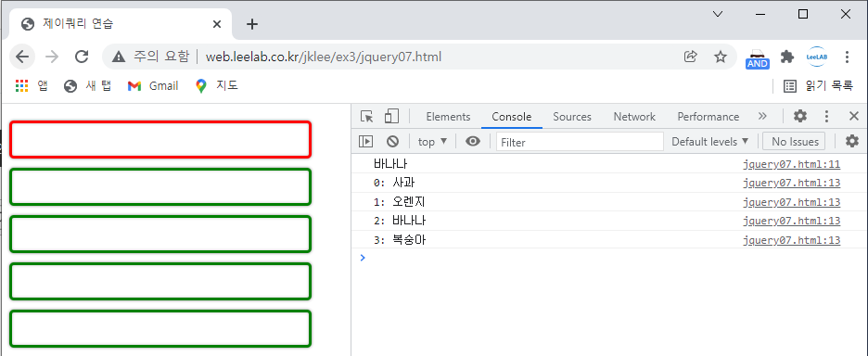Open the Gmail bookmark
Image resolution: width=868 pixels, height=356 pixels.
[x=153, y=86]
